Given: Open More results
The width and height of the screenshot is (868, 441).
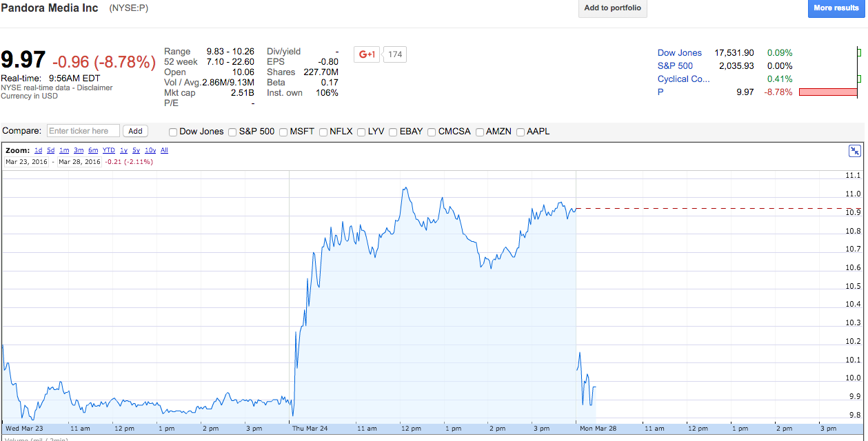Looking at the screenshot, I should pyautogui.click(x=836, y=8).
